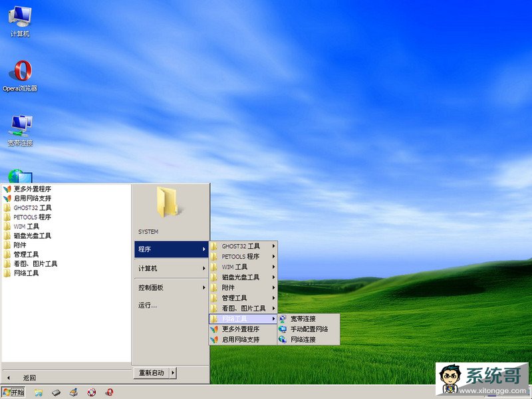Click 返回 below the white program list

coord(29,378)
